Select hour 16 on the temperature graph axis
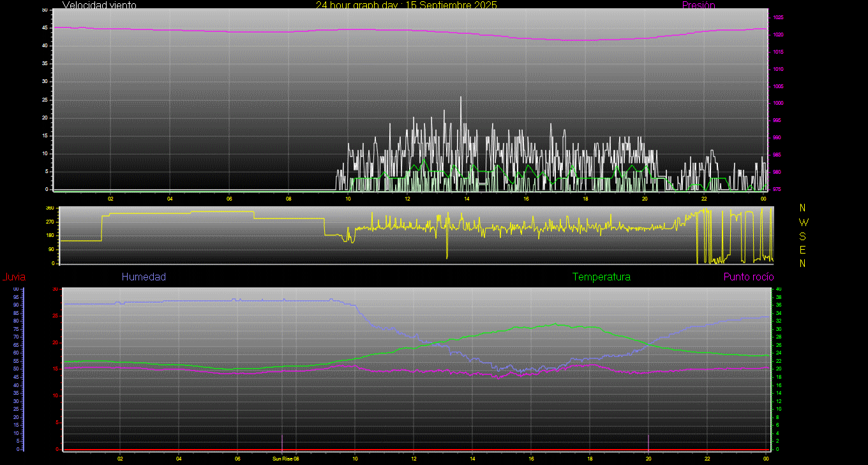 tap(531, 459)
